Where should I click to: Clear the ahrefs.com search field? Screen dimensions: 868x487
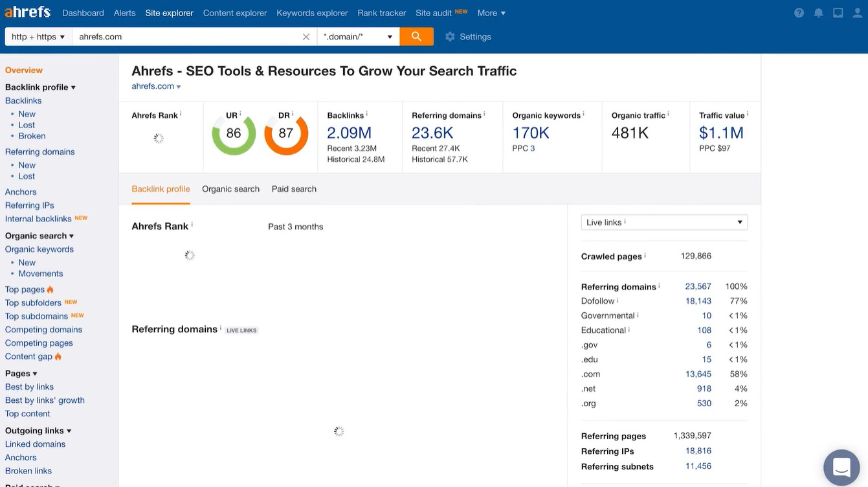coord(306,37)
